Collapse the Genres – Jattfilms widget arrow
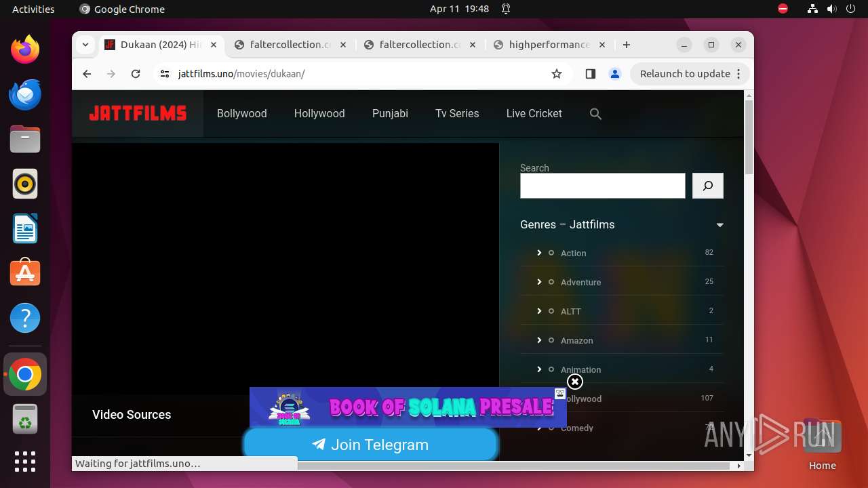Image resolution: width=868 pixels, height=488 pixels. coord(720,225)
